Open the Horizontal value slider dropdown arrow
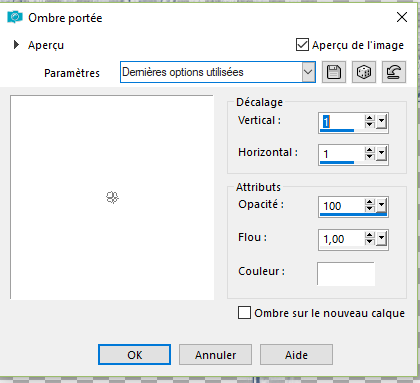Screen dimensions: 420x383 tap(382, 154)
